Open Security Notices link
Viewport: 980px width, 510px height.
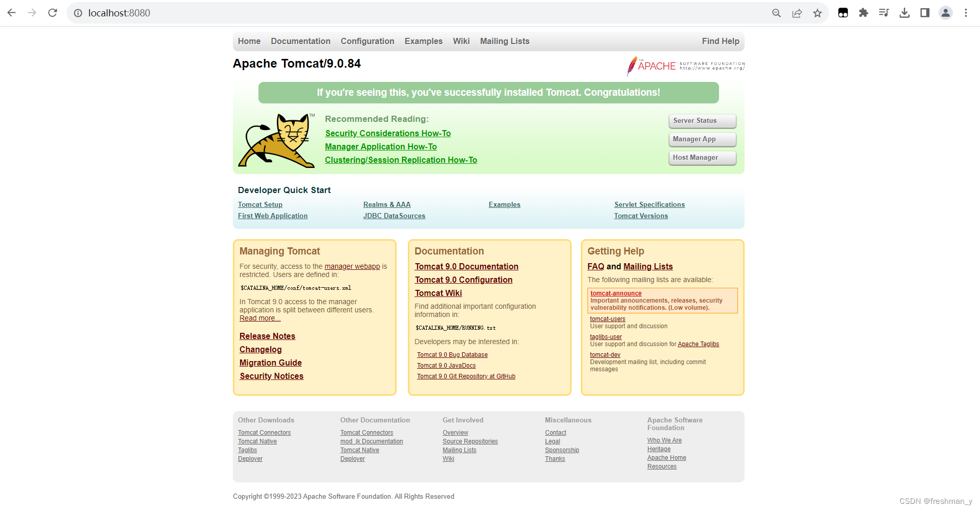point(271,376)
